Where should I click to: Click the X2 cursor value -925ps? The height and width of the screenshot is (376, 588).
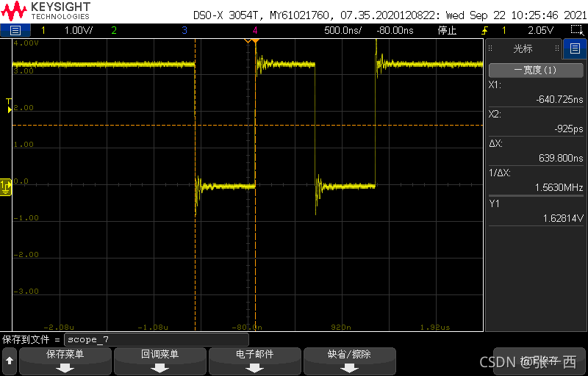[568, 129]
